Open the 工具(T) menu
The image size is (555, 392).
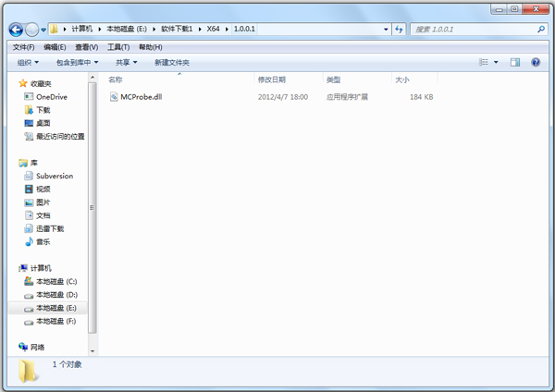coord(117,47)
